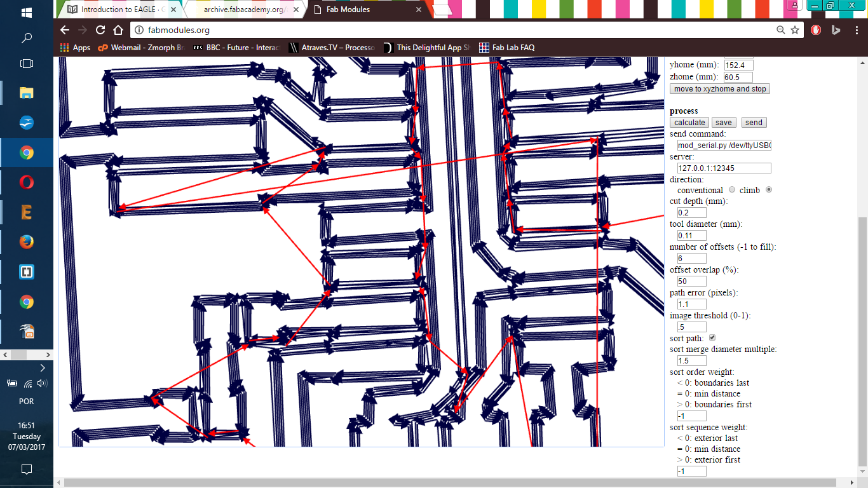Viewport: 868px width, 488px height.
Task: Click the save button under process
Action: click(723, 123)
